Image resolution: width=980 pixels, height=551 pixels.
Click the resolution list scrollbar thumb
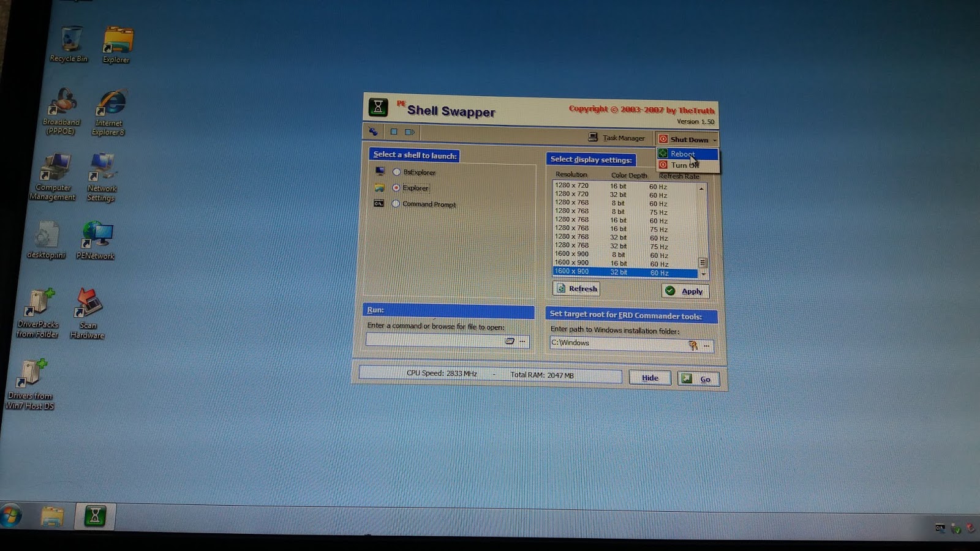click(703, 263)
